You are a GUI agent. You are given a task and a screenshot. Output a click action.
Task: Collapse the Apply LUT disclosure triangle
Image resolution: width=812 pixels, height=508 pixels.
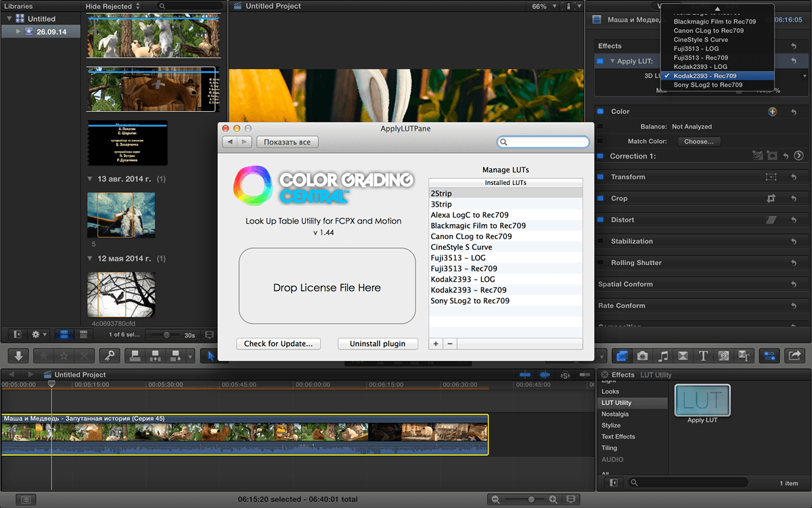[x=612, y=61]
